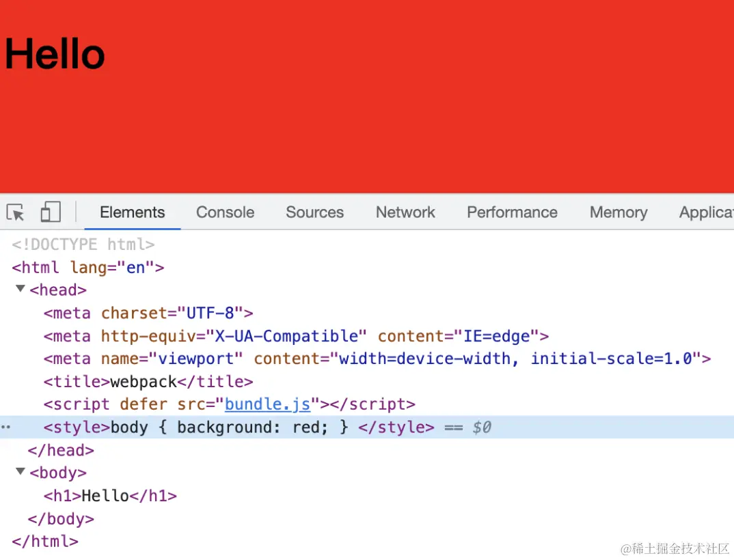Select the closing html tag
Image resolution: width=734 pixels, height=560 pixels.
click(x=45, y=542)
